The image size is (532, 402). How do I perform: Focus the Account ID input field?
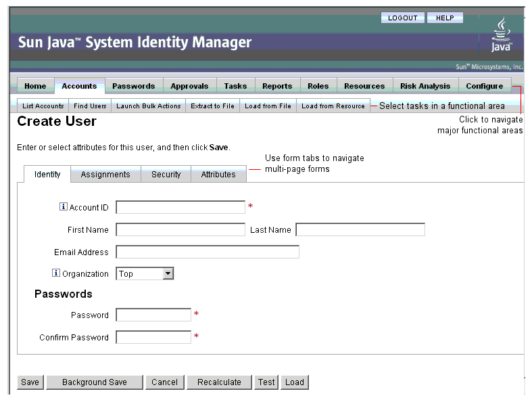[x=180, y=207]
